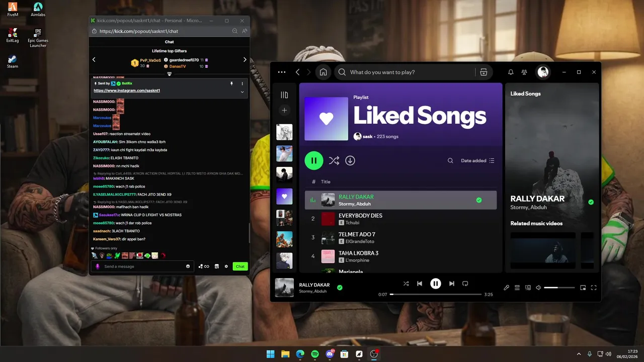Seek on song progress bar
The image size is (644, 362).
436,294
